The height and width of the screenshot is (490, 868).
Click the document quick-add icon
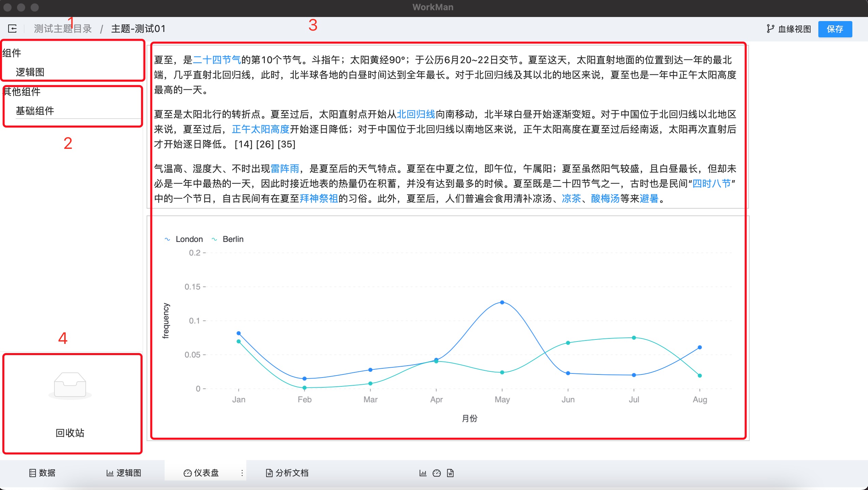coord(450,473)
